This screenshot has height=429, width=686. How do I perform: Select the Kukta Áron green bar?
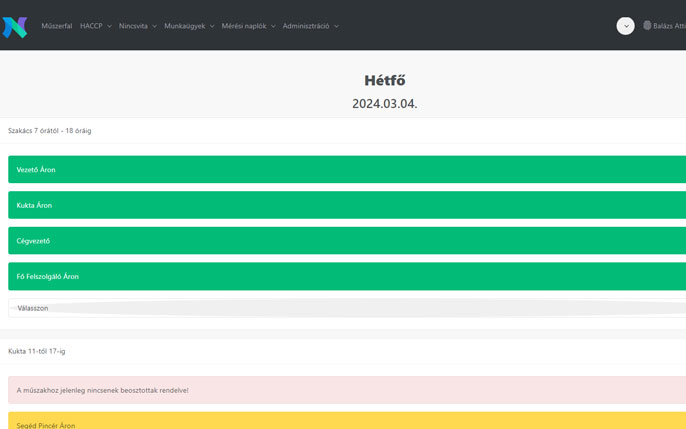pos(346,205)
